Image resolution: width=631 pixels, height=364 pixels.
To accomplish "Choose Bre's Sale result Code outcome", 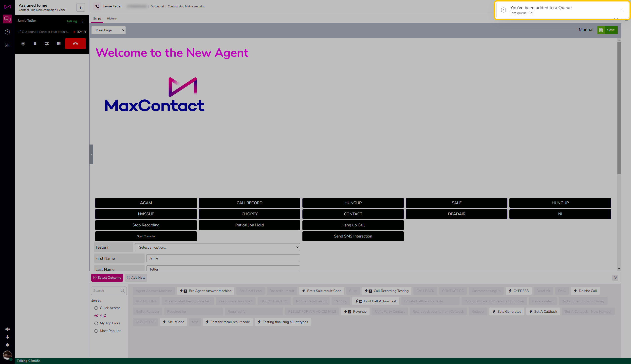I will coord(322,291).
